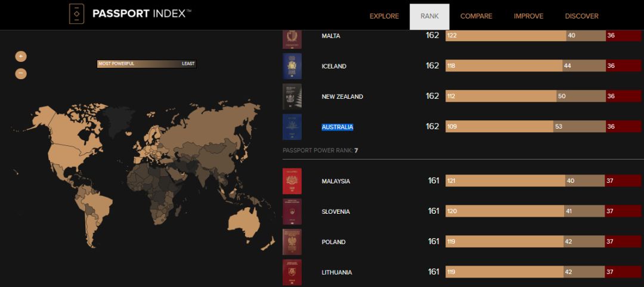The width and height of the screenshot is (644, 287).
Task: Open the Compare section
Action: tap(476, 17)
